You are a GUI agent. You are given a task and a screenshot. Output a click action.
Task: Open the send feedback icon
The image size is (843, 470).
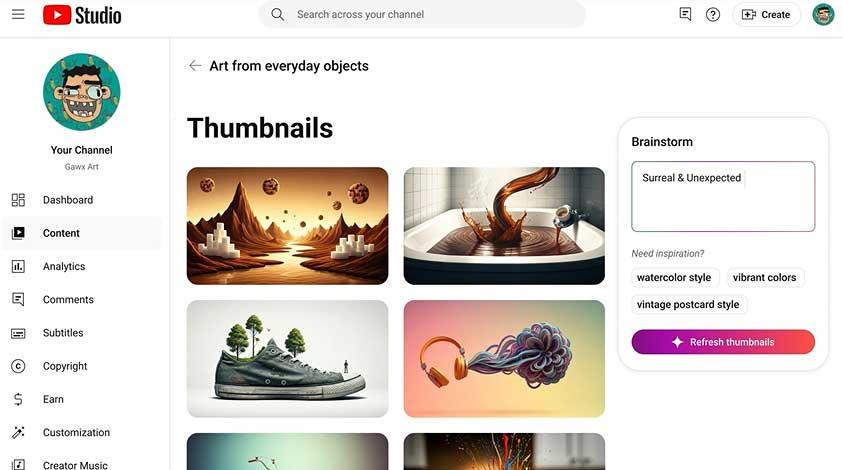click(685, 15)
